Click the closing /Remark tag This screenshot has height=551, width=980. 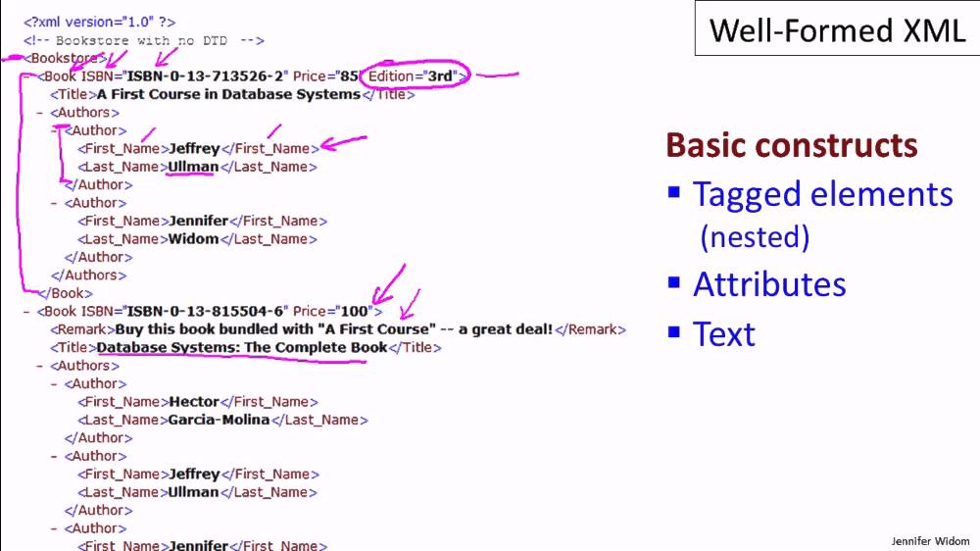[590, 329]
